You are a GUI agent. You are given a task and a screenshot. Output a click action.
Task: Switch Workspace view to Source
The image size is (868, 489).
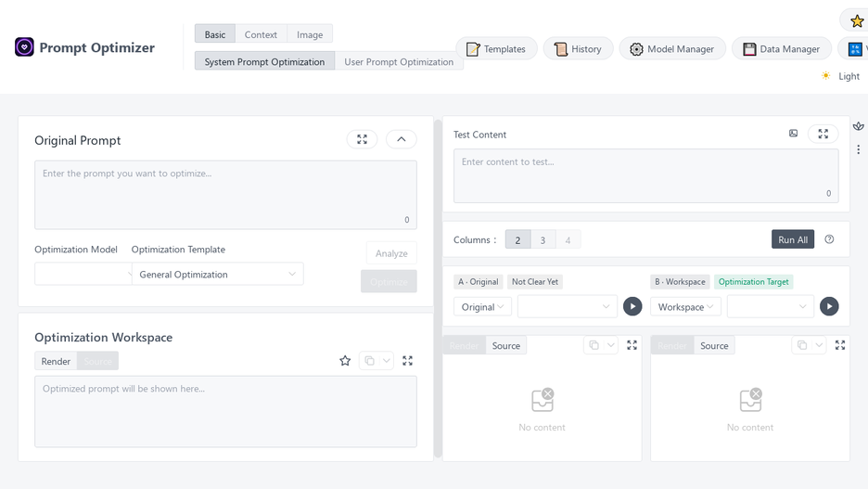click(98, 361)
